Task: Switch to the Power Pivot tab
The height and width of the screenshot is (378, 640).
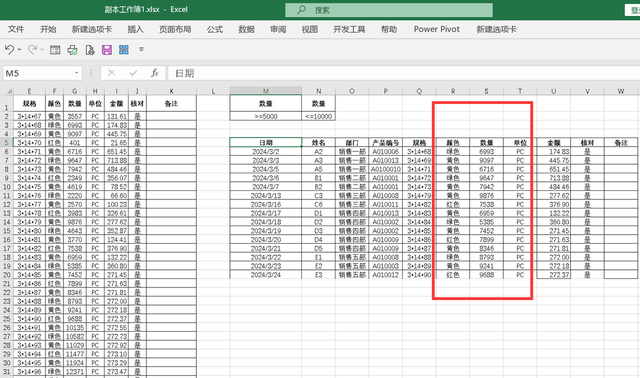Action: click(x=437, y=29)
